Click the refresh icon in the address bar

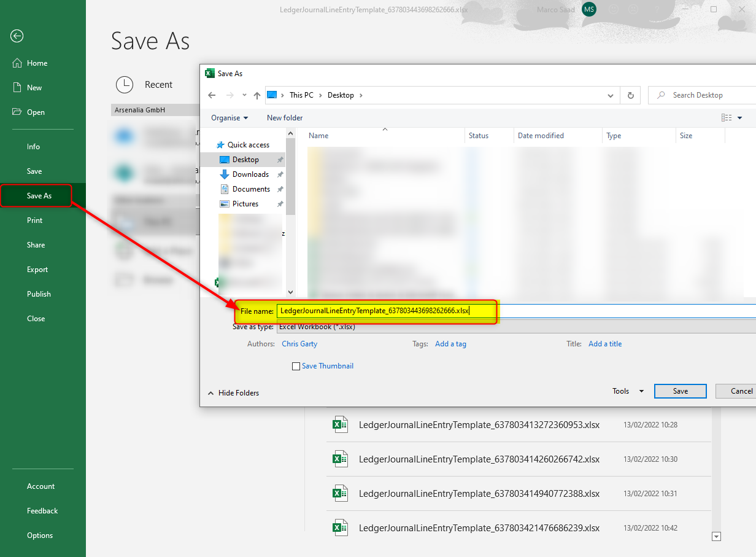[x=630, y=95]
